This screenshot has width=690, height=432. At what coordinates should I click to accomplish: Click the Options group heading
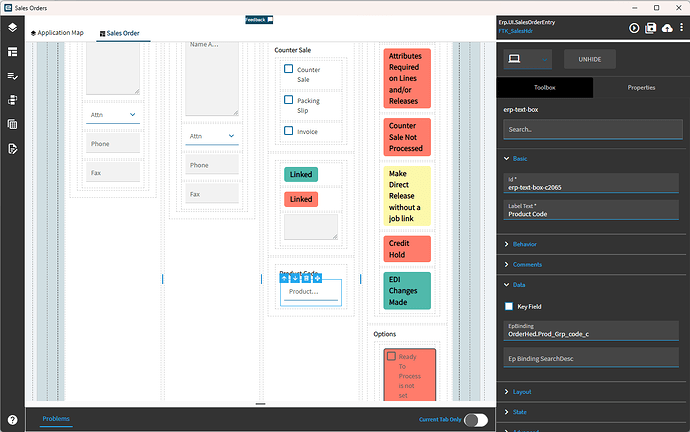pos(385,334)
